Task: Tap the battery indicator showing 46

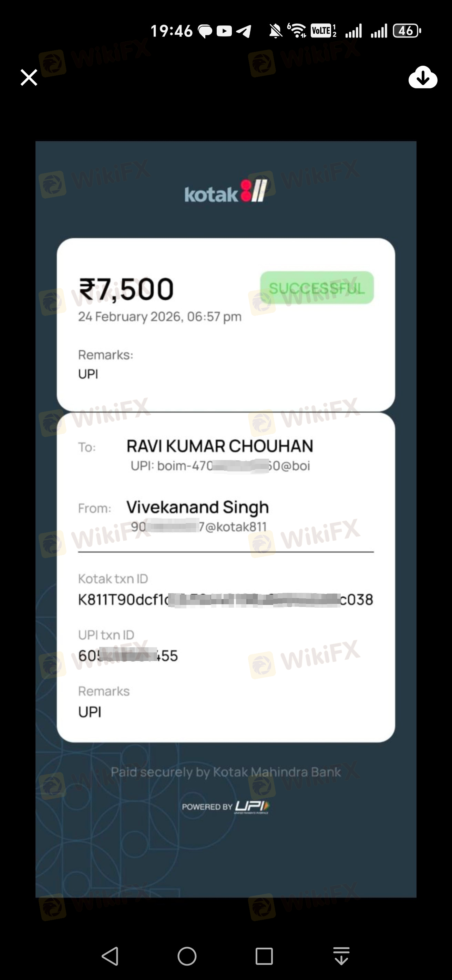Action: (407, 31)
